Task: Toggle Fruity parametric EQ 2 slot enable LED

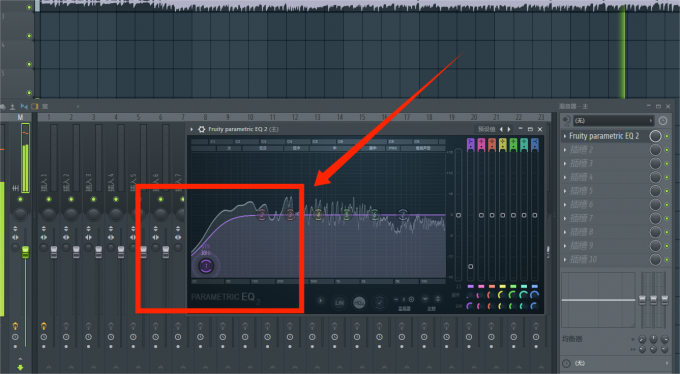Action: tap(667, 136)
